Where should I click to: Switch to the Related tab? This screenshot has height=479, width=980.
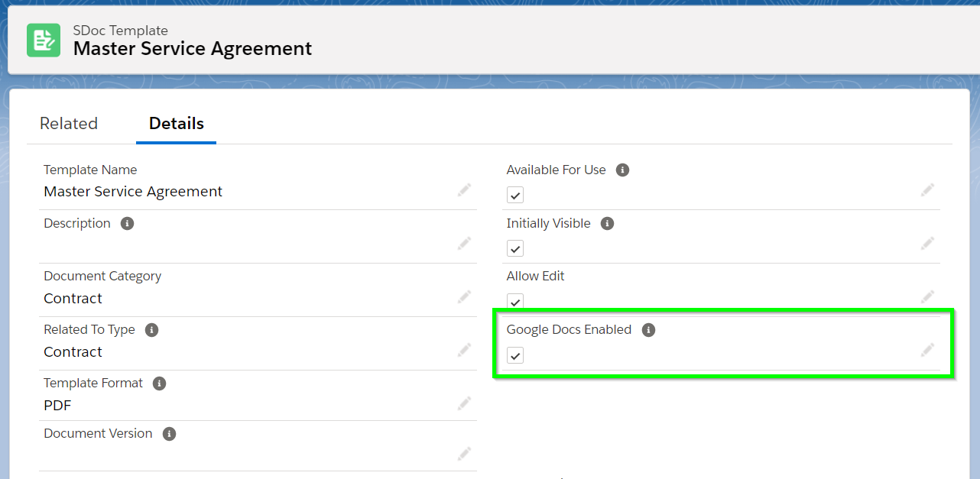pos(69,124)
